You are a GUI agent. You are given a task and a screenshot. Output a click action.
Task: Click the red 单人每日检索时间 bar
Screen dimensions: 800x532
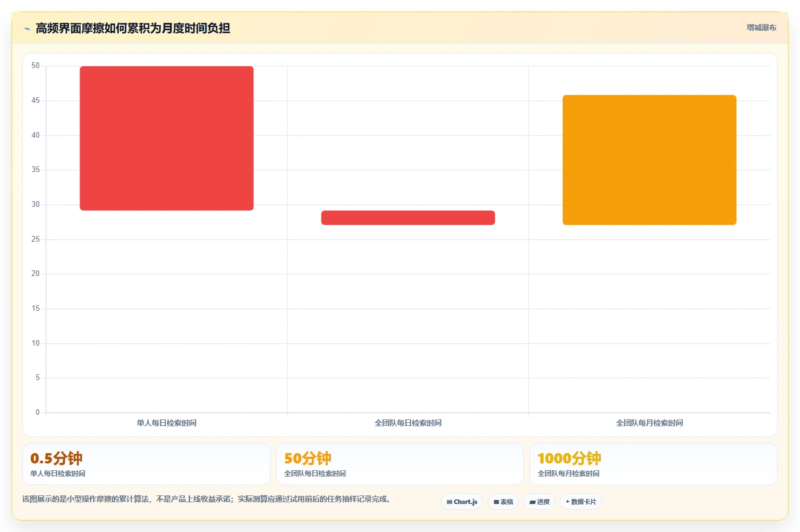(x=166, y=138)
